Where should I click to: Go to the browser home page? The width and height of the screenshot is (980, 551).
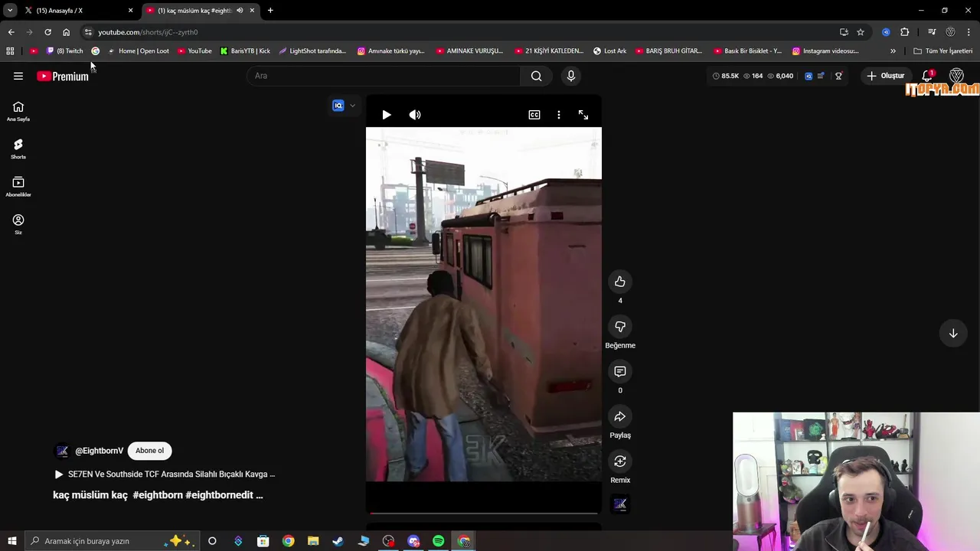pyautogui.click(x=66, y=32)
